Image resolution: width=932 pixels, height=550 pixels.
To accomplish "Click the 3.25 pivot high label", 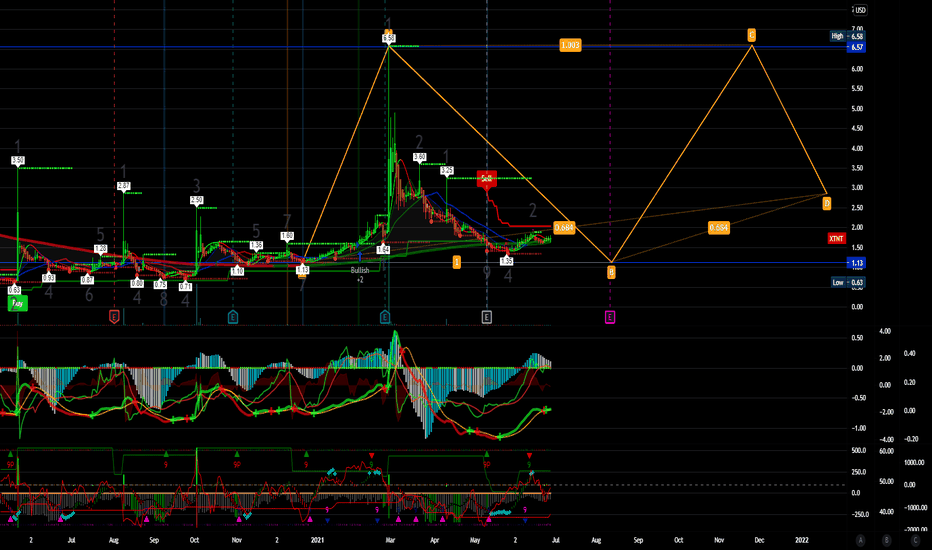I will (x=447, y=171).
